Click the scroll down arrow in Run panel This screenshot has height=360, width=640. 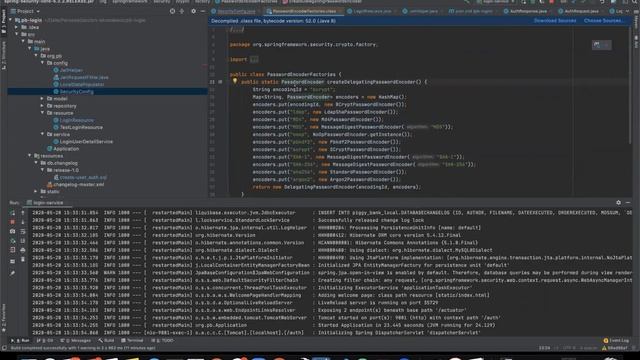click(23, 222)
